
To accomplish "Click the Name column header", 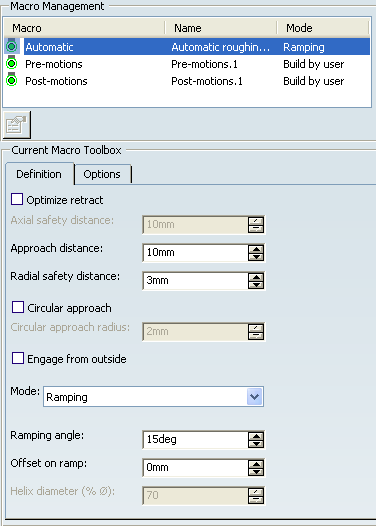I will coord(221,28).
